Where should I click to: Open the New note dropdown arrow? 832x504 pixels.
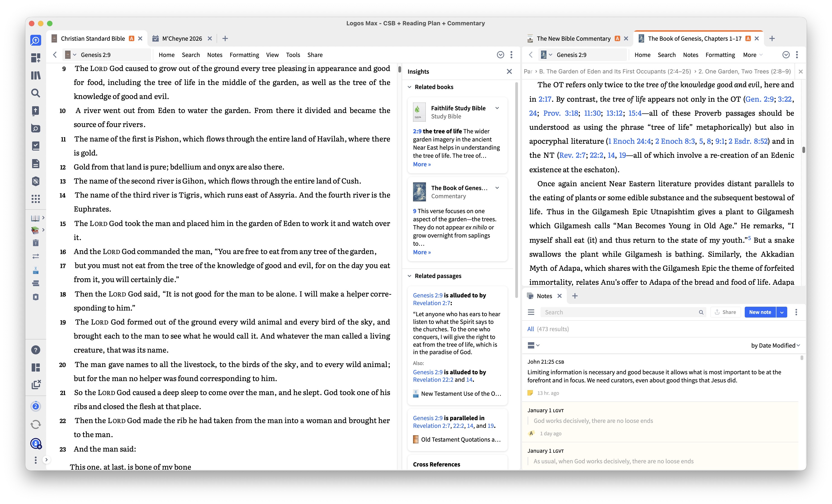click(782, 312)
